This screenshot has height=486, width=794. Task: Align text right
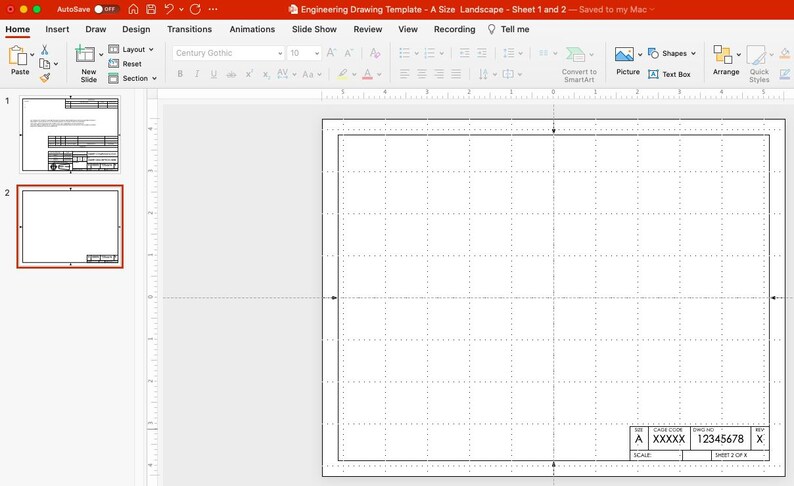[439, 74]
